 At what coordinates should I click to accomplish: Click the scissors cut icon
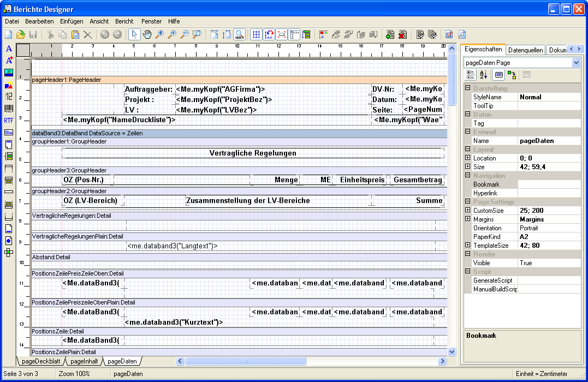pos(50,35)
